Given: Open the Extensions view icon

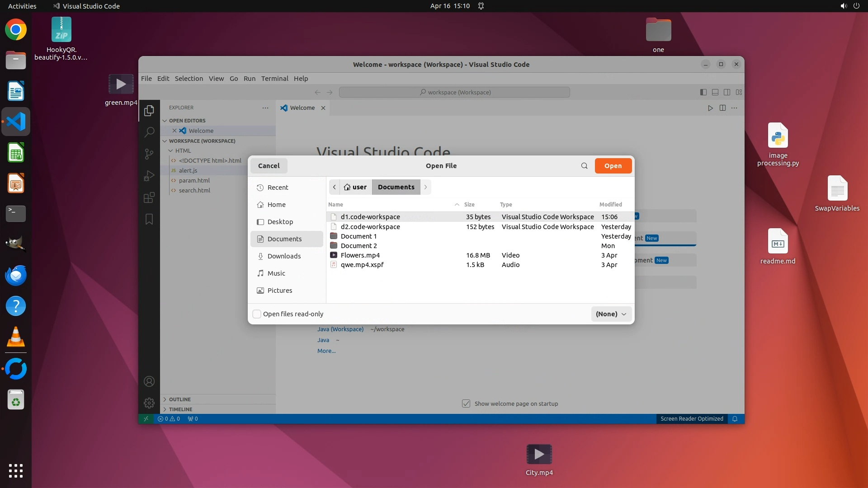Looking at the screenshot, I should coord(149,197).
